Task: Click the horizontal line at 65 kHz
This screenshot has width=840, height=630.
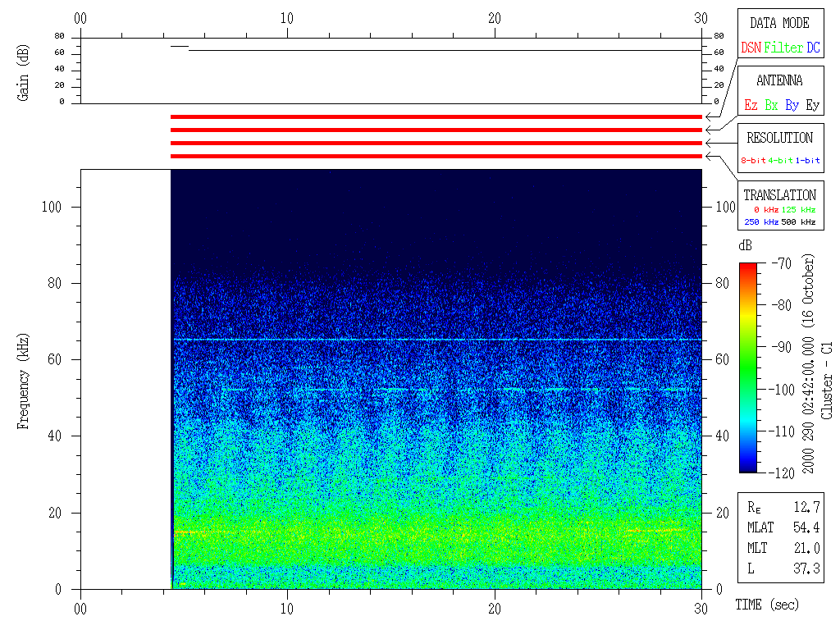Action: click(x=436, y=340)
